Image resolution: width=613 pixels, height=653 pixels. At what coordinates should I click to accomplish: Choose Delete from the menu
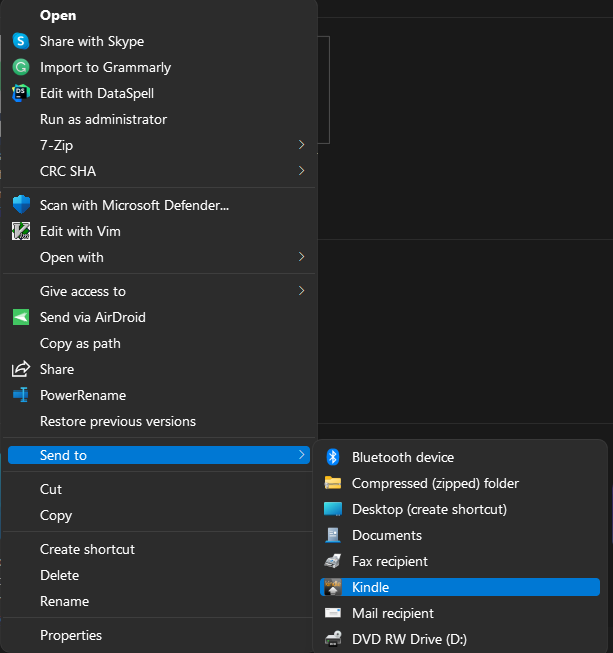(159, 575)
